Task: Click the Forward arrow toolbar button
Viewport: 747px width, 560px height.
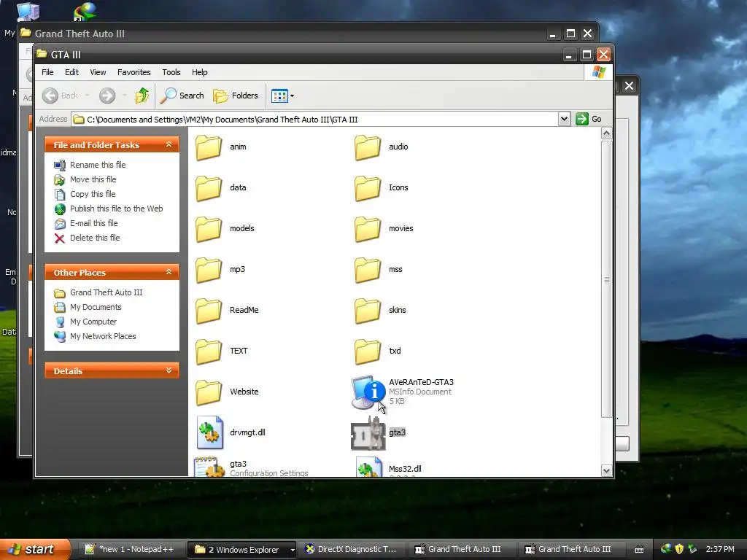Action: tap(107, 96)
